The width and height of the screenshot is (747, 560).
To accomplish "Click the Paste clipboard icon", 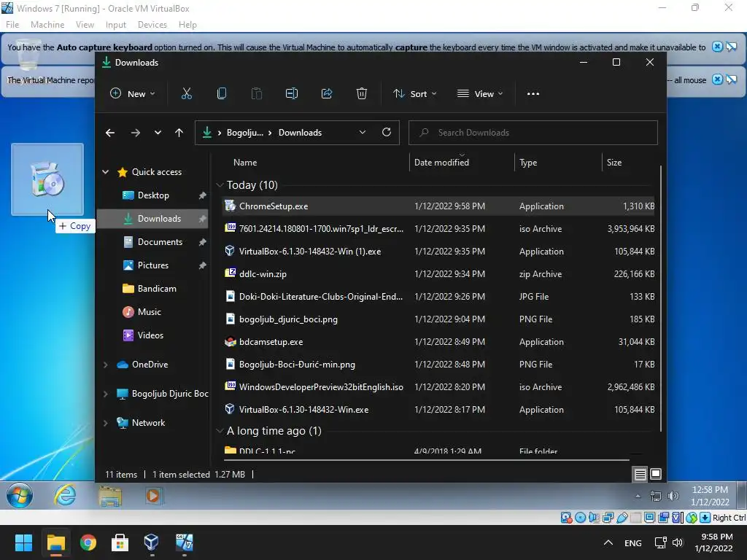I will point(256,94).
